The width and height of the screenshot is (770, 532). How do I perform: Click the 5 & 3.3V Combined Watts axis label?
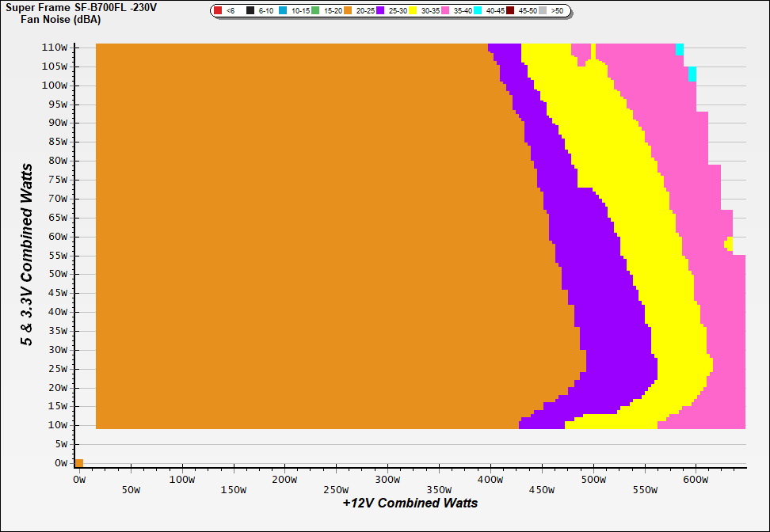tap(28, 255)
